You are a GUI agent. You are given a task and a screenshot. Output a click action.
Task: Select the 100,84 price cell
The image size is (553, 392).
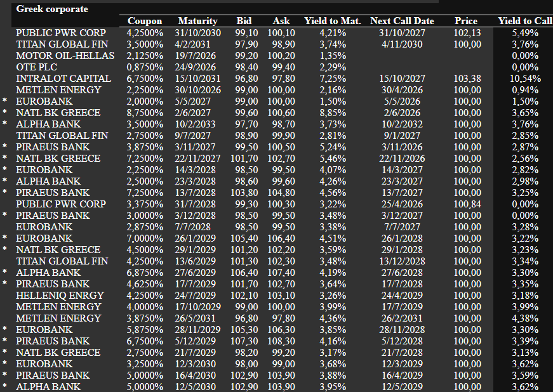click(x=467, y=204)
